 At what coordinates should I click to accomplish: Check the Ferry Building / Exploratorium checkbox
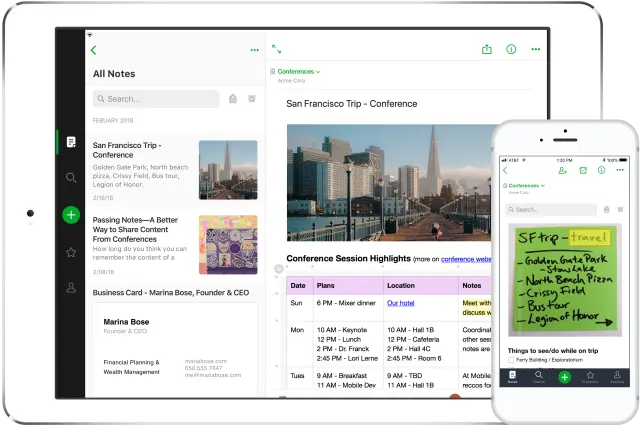pos(511,359)
